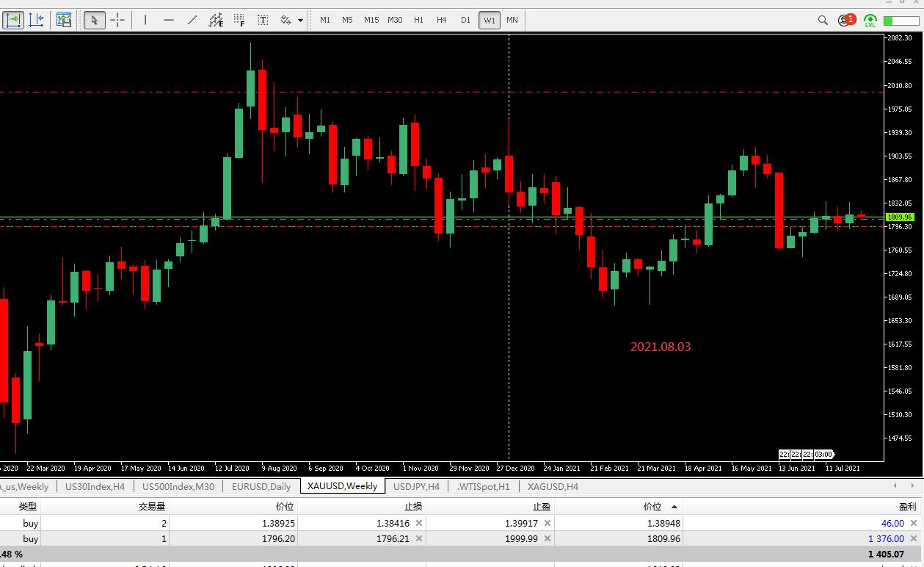Click the green LVL status icon
The width and height of the screenshot is (924, 567).
(x=870, y=20)
